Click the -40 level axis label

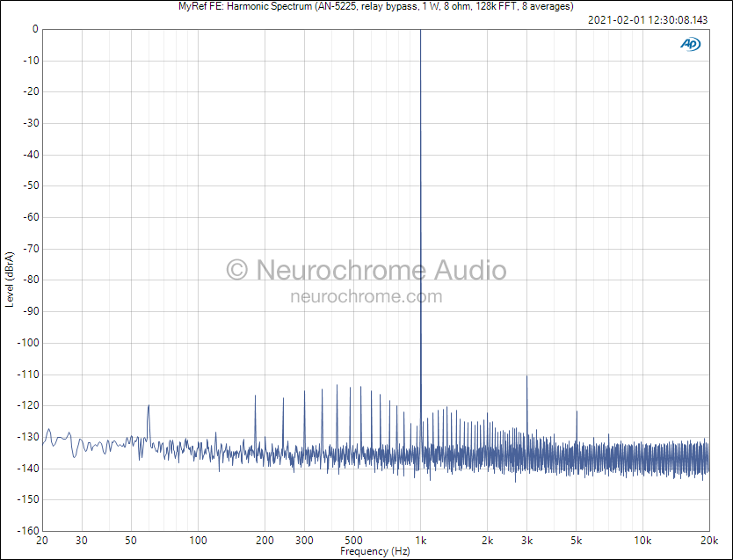[x=31, y=154]
